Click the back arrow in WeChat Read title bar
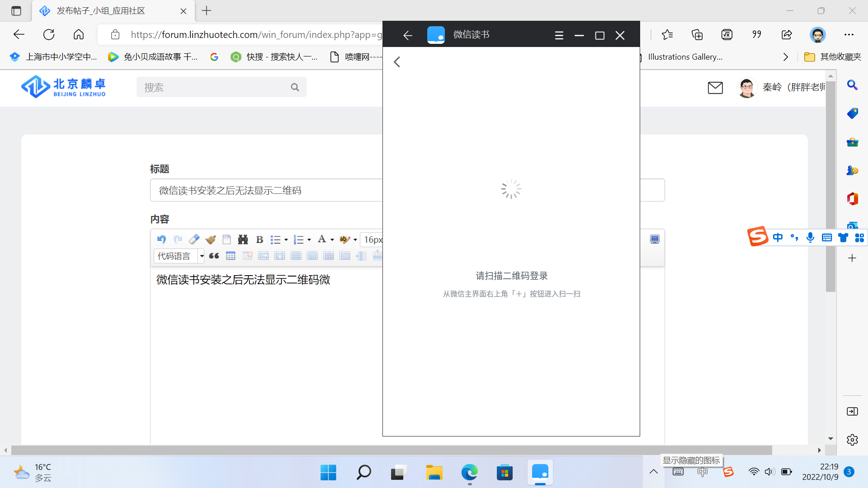This screenshot has height=488, width=868. (x=408, y=35)
